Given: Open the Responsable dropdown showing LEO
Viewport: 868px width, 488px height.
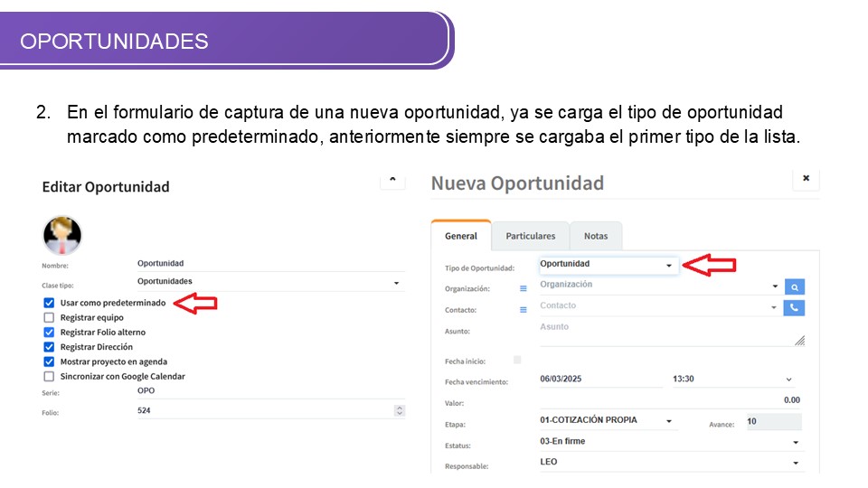Looking at the screenshot, I should click(x=671, y=463).
